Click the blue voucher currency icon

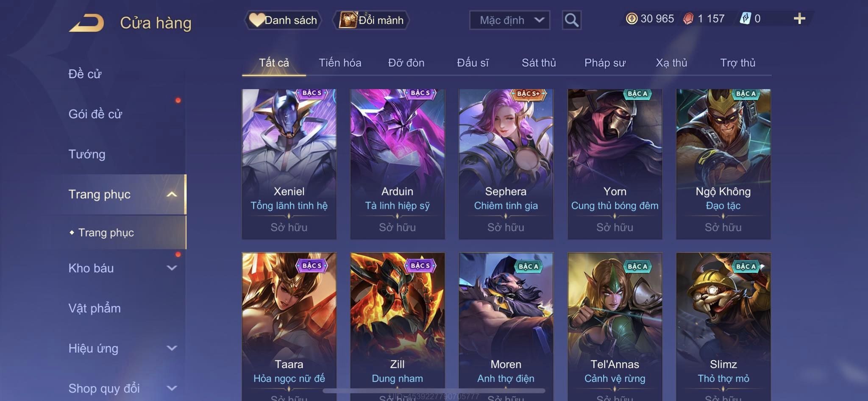[745, 19]
